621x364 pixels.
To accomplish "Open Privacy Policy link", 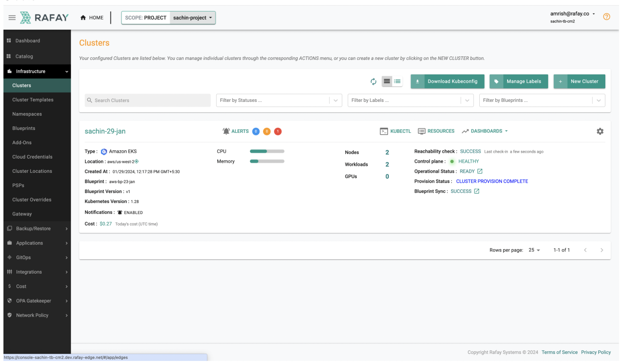I will point(596,353).
